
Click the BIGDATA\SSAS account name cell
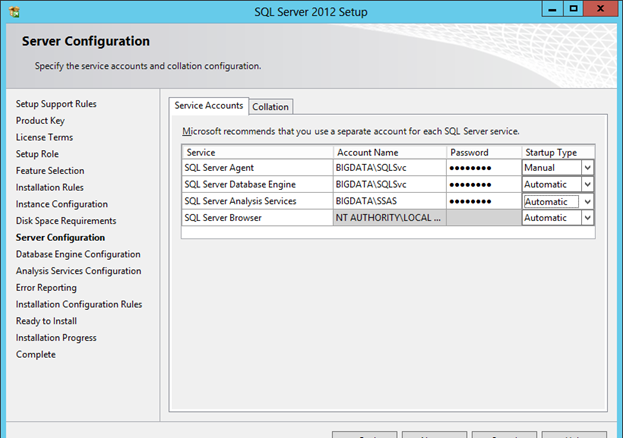click(389, 201)
